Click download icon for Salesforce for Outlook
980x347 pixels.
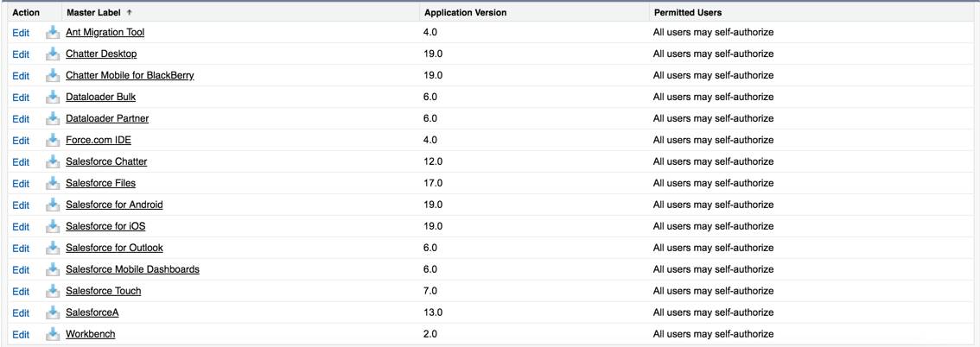point(53,248)
